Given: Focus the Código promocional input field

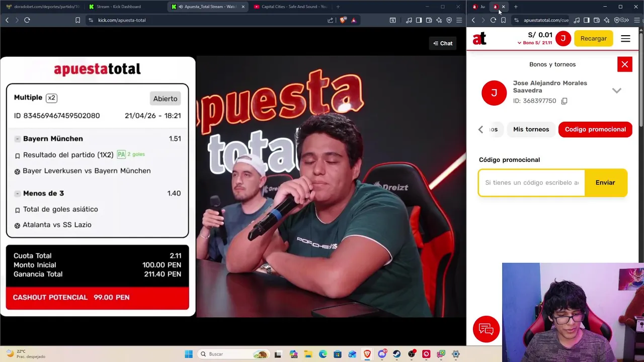Looking at the screenshot, I should (531, 183).
